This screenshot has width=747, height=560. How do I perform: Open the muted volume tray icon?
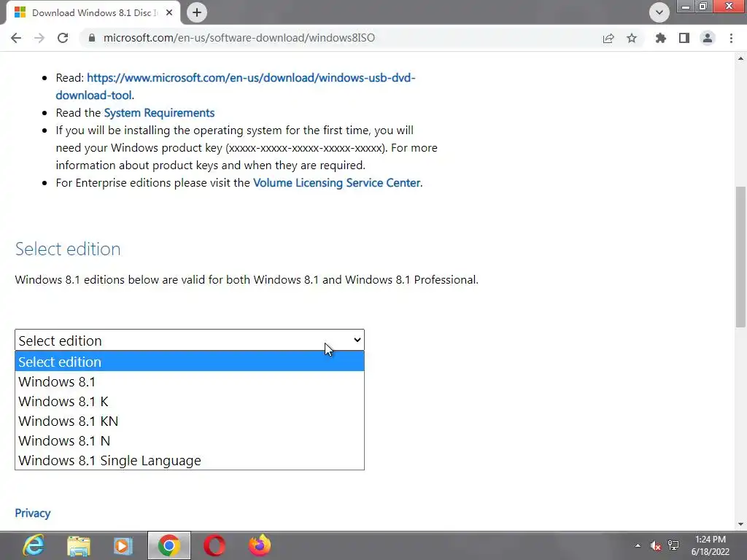point(656,545)
